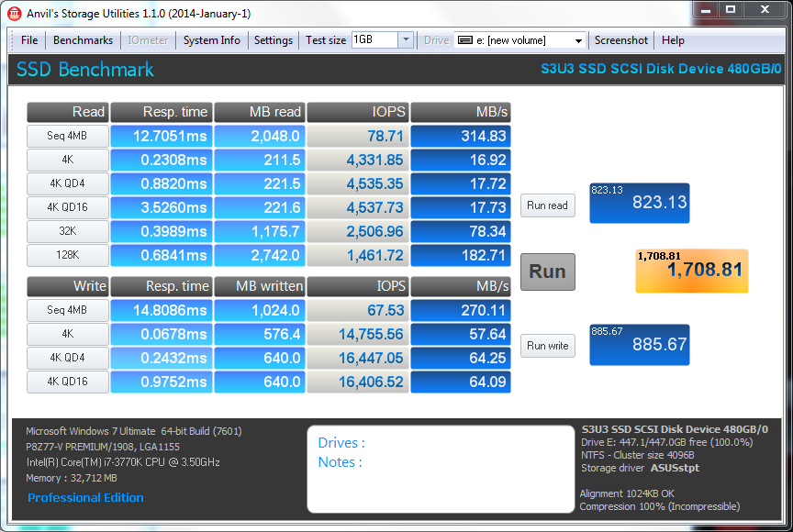The height and width of the screenshot is (532, 793).
Task: Click the drive icon in Drive selector
Action: pyautogui.click(x=464, y=40)
